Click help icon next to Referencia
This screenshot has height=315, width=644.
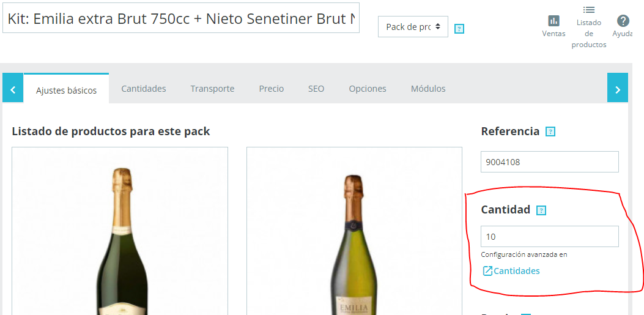tap(550, 132)
